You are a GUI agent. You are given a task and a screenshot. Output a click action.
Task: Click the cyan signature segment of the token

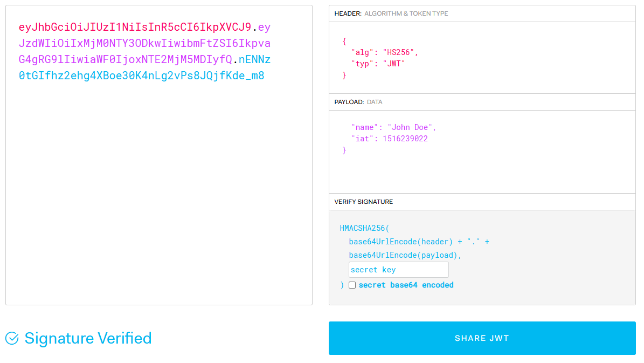tap(140, 76)
